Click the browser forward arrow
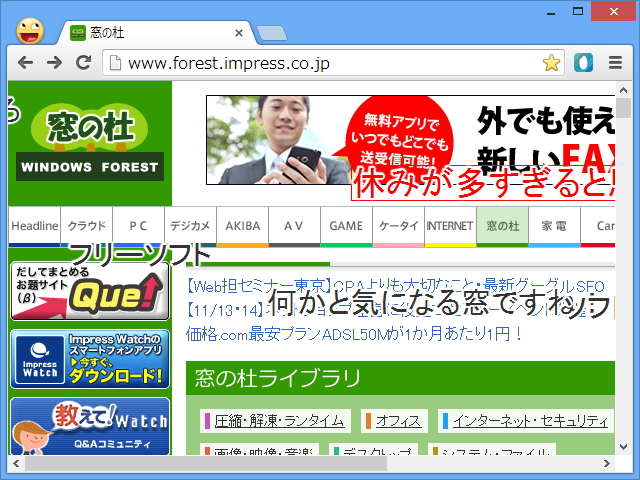 54,62
